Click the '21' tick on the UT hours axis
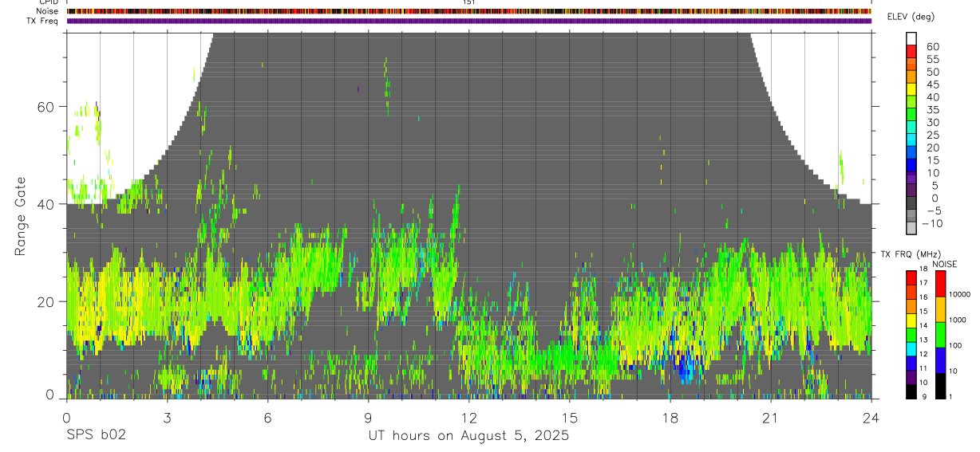980x452 pixels. 771,417
